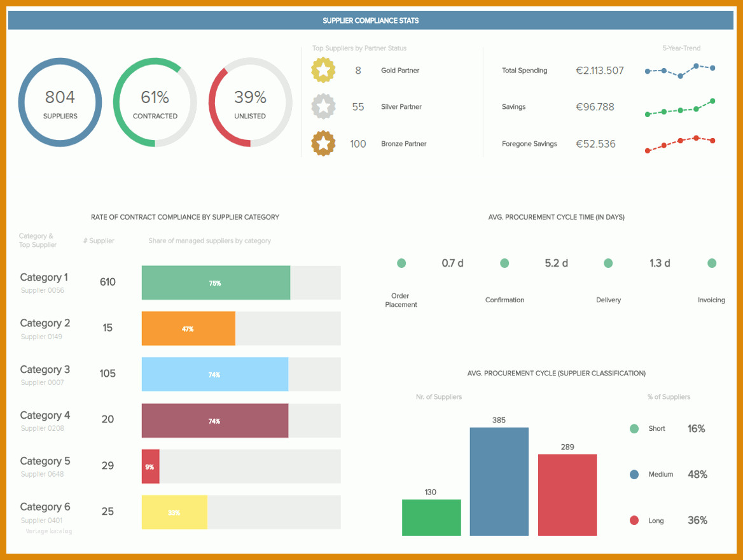Open the Total Spending blue trend sparkline
Image resolution: width=743 pixels, height=560 pixels.
point(680,71)
